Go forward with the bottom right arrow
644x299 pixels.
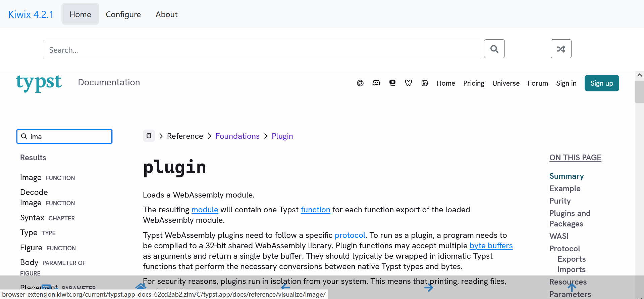[429, 288]
